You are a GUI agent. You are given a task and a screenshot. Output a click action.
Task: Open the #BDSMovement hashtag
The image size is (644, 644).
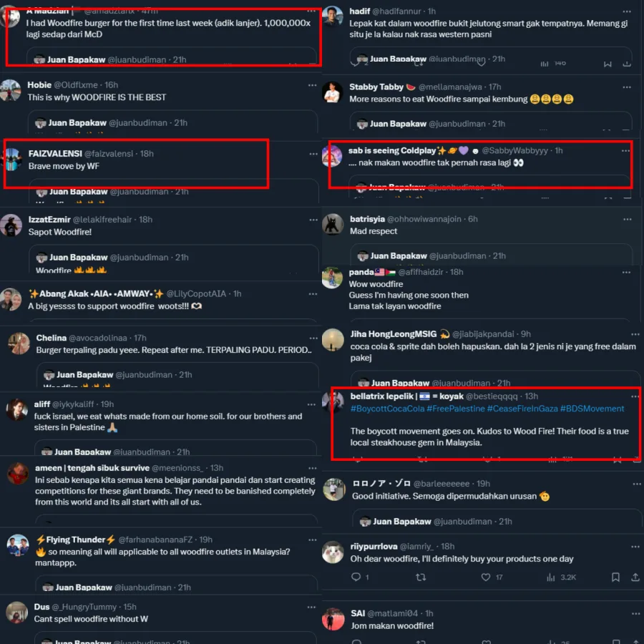[x=592, y=409]
